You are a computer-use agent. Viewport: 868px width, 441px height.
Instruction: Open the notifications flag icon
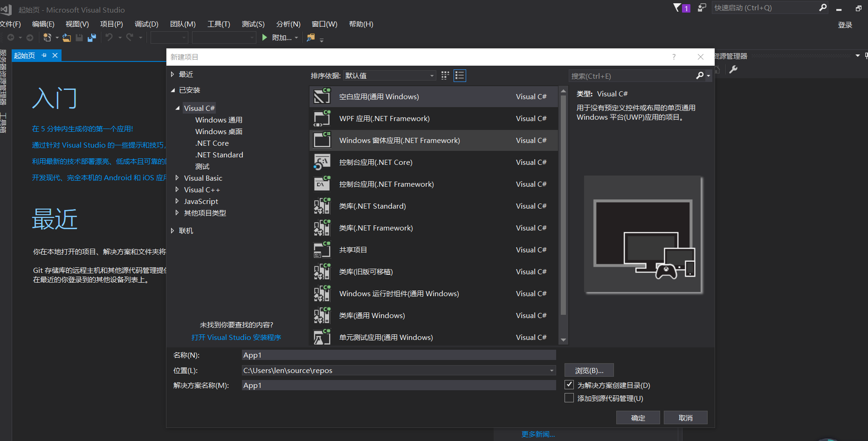point(677,7)
